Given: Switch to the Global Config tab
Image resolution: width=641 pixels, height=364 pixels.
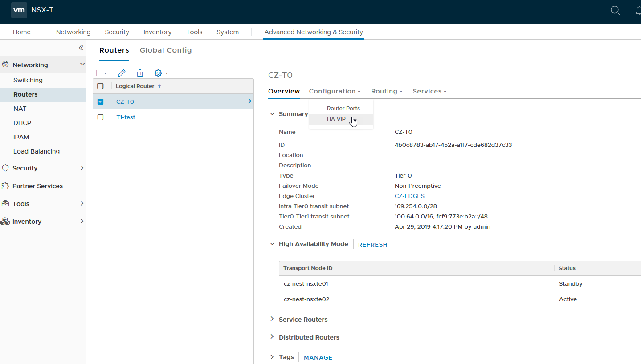Looking at the screenshot, I should click(x=166, y=50).
